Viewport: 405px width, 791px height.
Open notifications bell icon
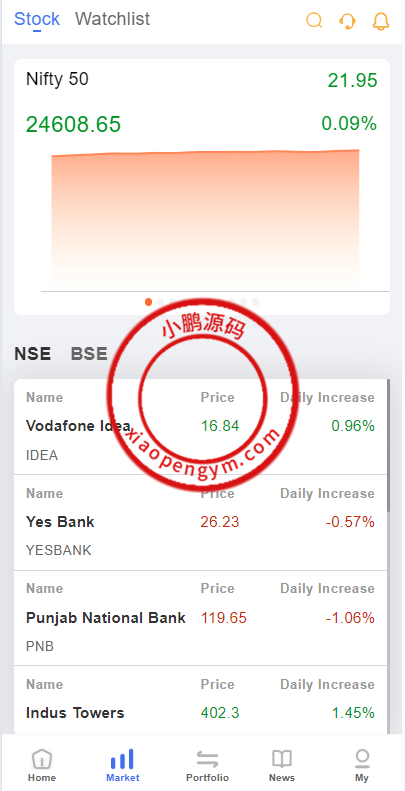381,21
